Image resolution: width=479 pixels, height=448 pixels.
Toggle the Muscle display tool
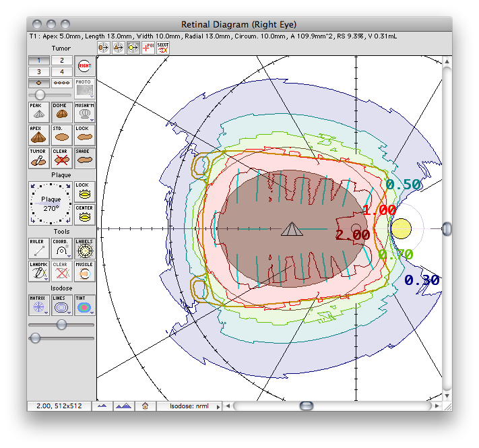[85, 271]
